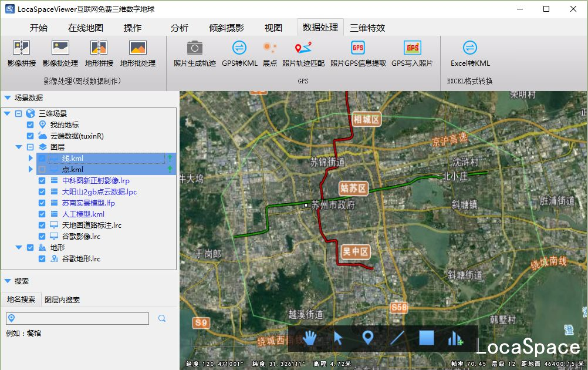Open 照片GPS信息提取 tool
This screenshot has width=588, height=370.
358,53
